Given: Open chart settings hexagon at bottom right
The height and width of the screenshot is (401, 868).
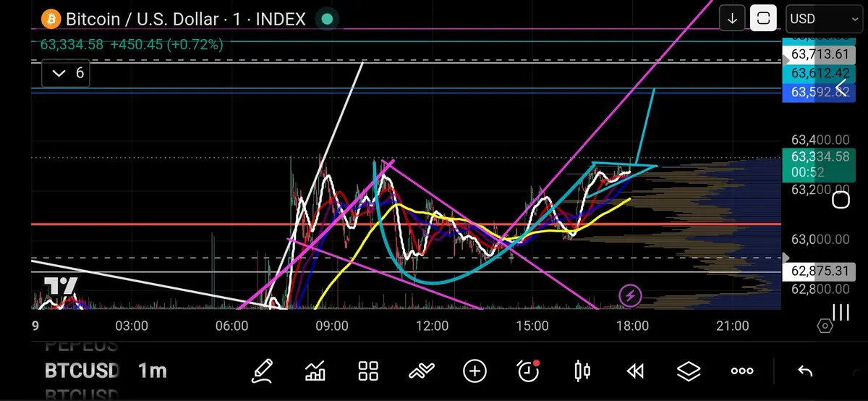Looking at the screenshot, I should pos(825,326).
